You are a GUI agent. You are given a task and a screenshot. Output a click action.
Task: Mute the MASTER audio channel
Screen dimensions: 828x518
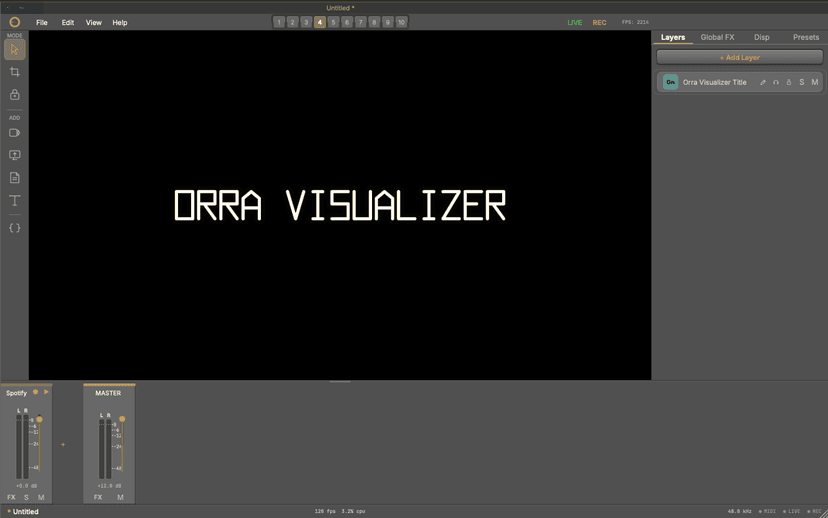click(120, 497)
